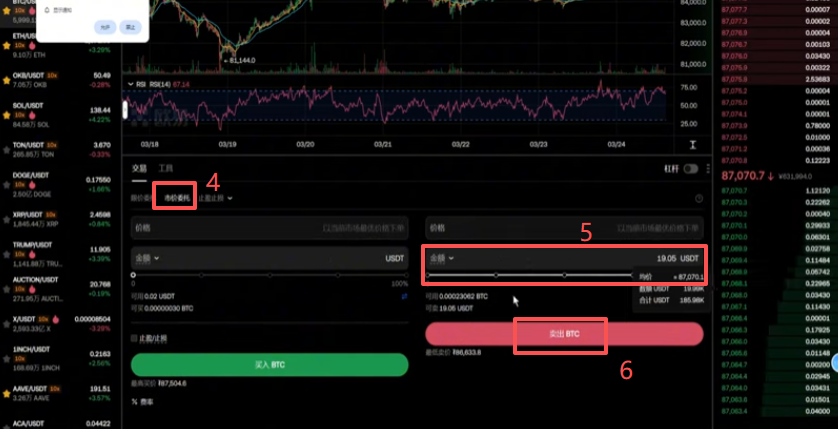The height and width of the screenshot is (429, 838).
Task: Click the 价格 input field in buy panel
Action: coord(269,228)
